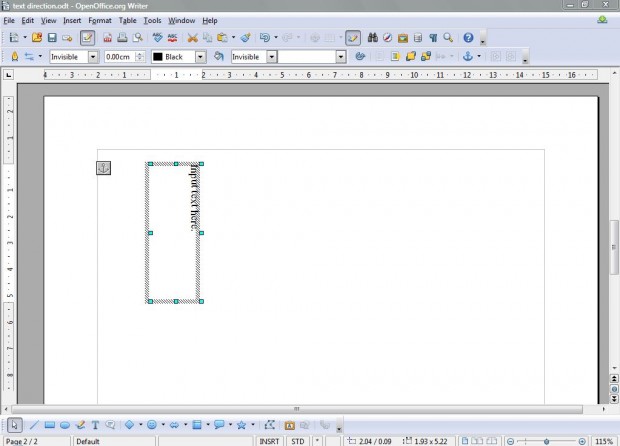This screenshot has height=446, width=620.
Task: Select the Ellipse drawing tool
Action: tap(65, 425)
